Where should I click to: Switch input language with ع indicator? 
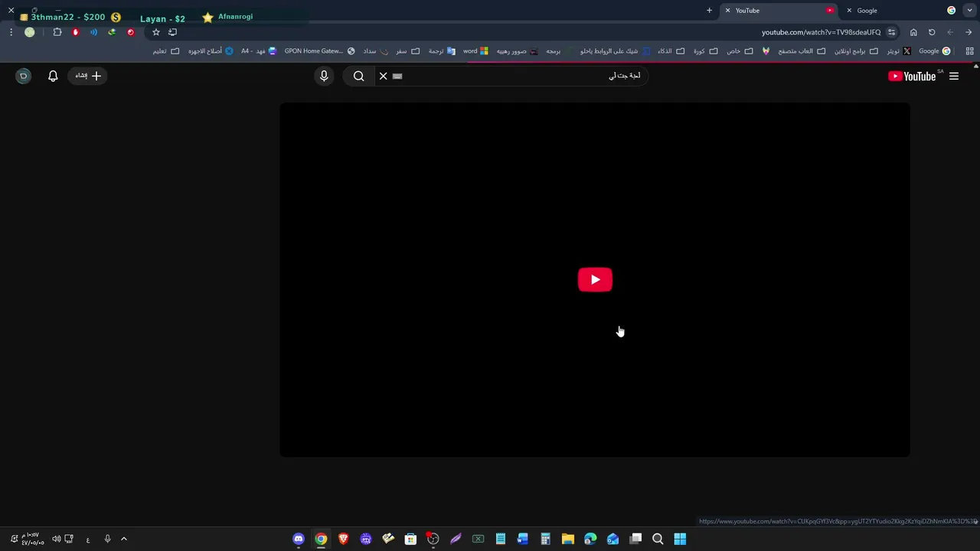(88, 540)
